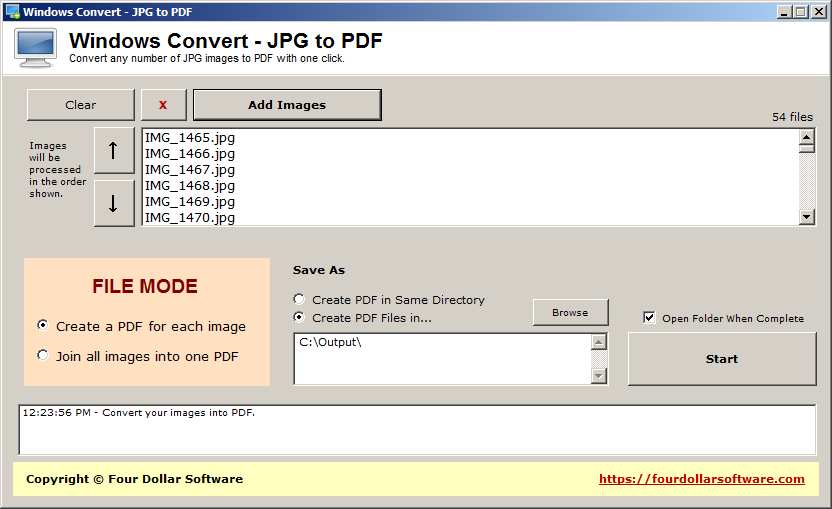Click the output path scroll down arrow
This screenshot has height=509, width=832.
[x=599, y=376]
